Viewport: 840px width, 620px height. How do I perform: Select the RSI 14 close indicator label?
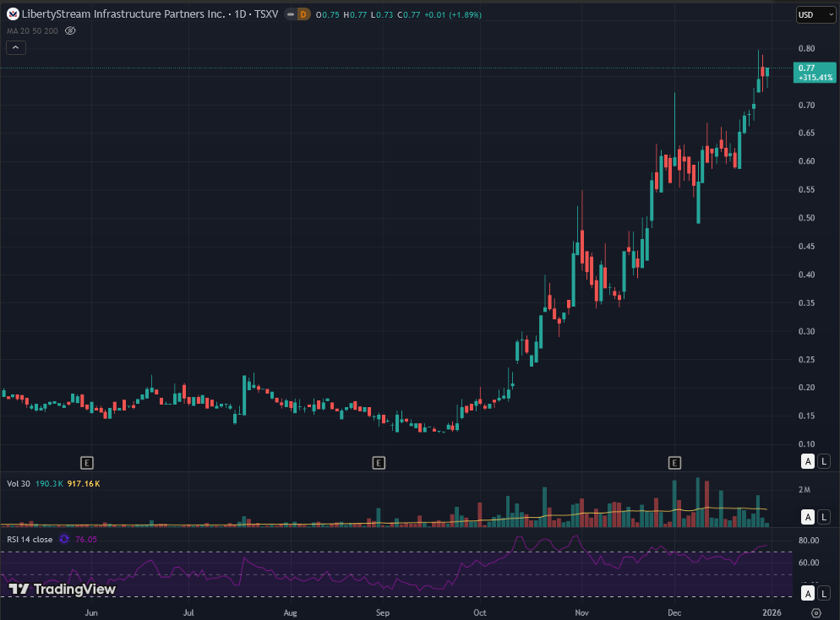pos(30,539)
